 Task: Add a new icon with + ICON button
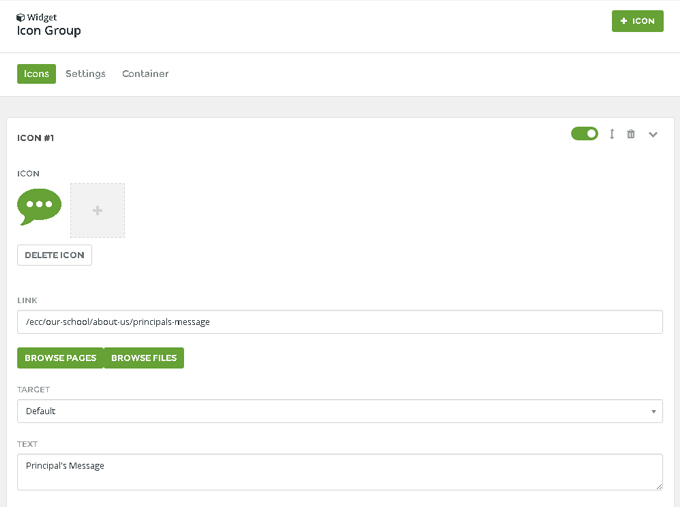tap(637, 21)
